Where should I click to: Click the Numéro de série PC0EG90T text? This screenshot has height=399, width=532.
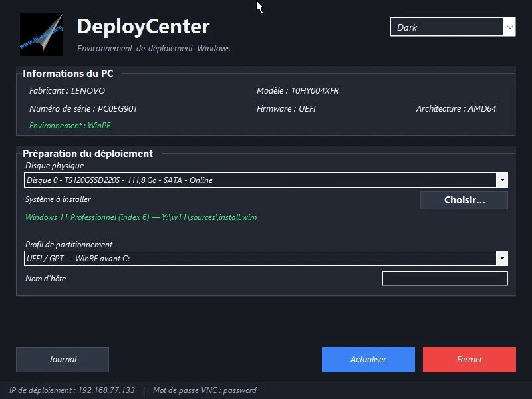click(x=84, y=109)
